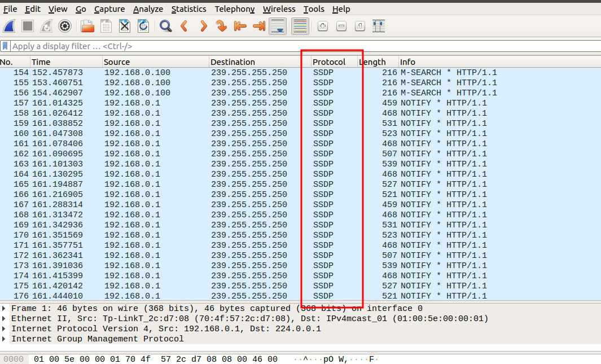This screenshot has height=364, width=601.
Task: Toggle auto-scroll during live capture
Action: (278, 26)
